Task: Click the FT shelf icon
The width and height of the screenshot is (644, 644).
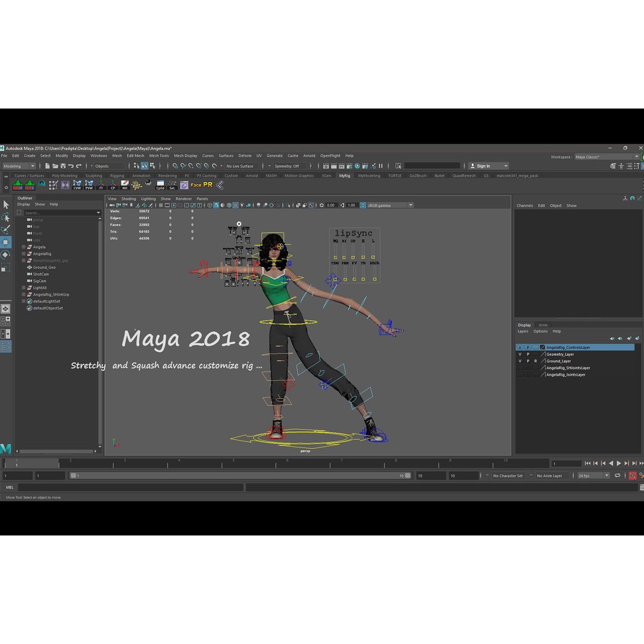Action: point(101,185)
